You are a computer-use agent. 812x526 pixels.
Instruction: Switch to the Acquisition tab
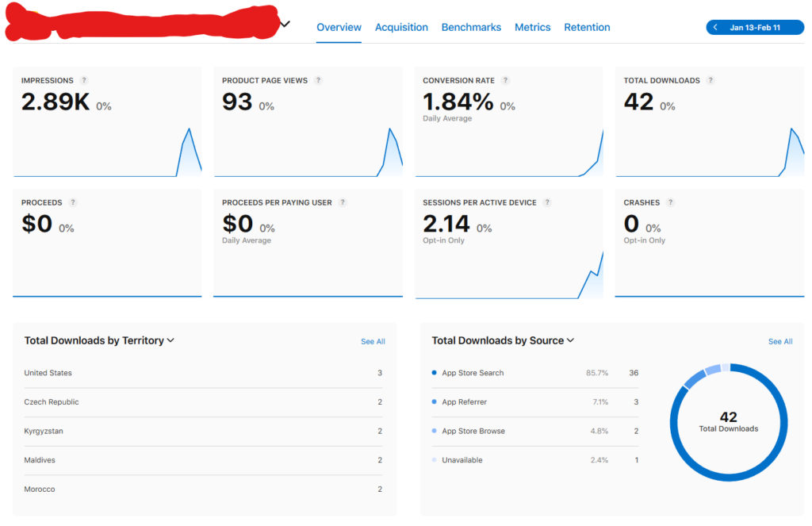401,27
